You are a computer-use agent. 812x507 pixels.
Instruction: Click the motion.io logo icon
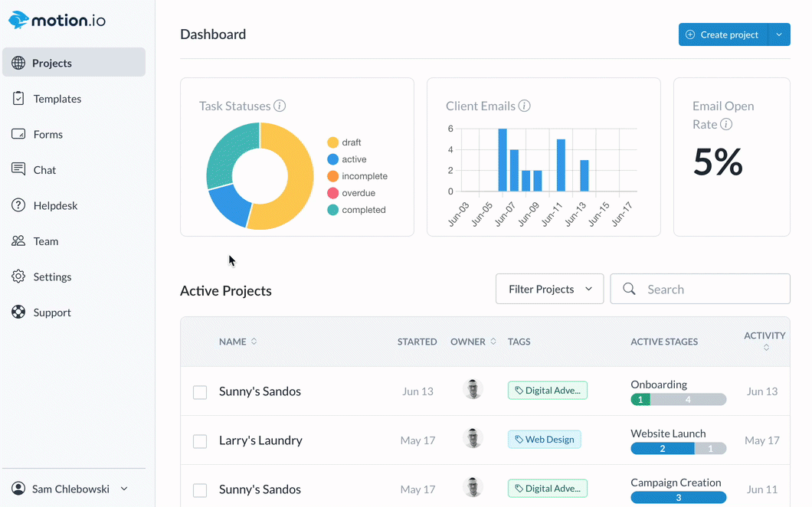tap(18, 20)
